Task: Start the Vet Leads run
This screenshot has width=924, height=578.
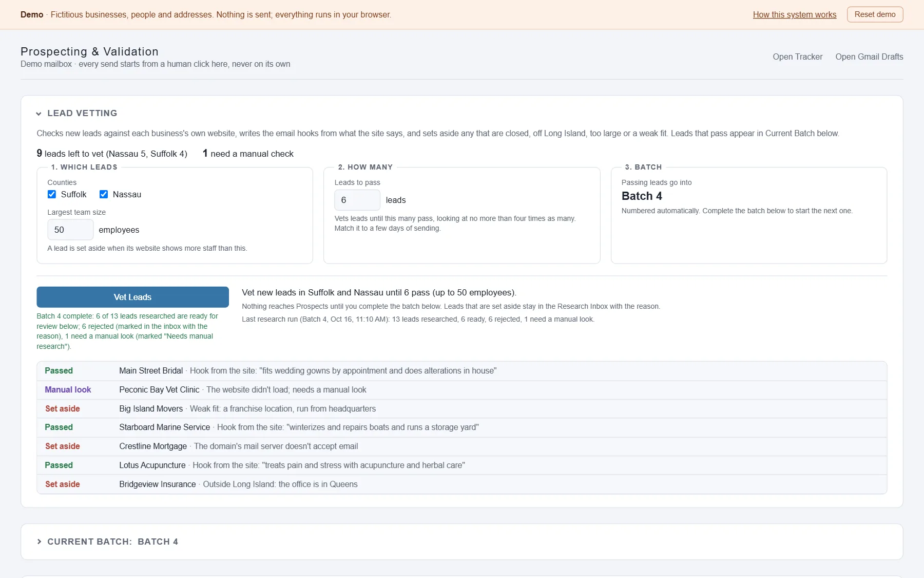Action: (132, 297)
